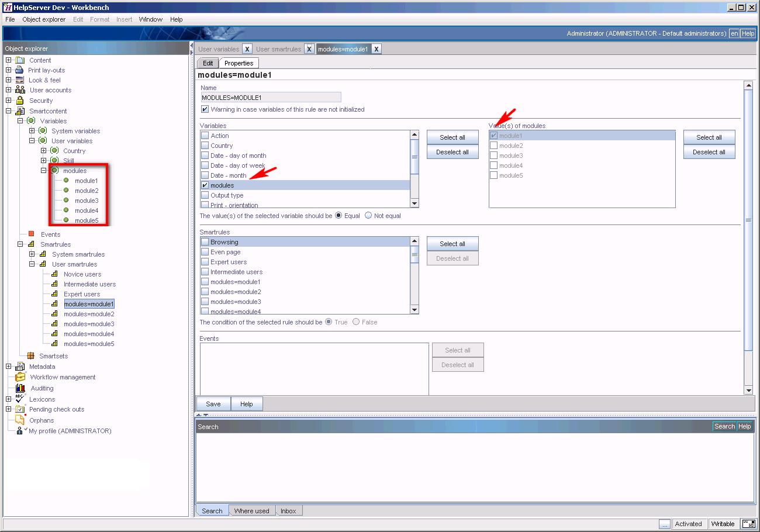Click the Auditing icon in explorer
This screenshot has width=760, height=532.
[x=20, y=388]
